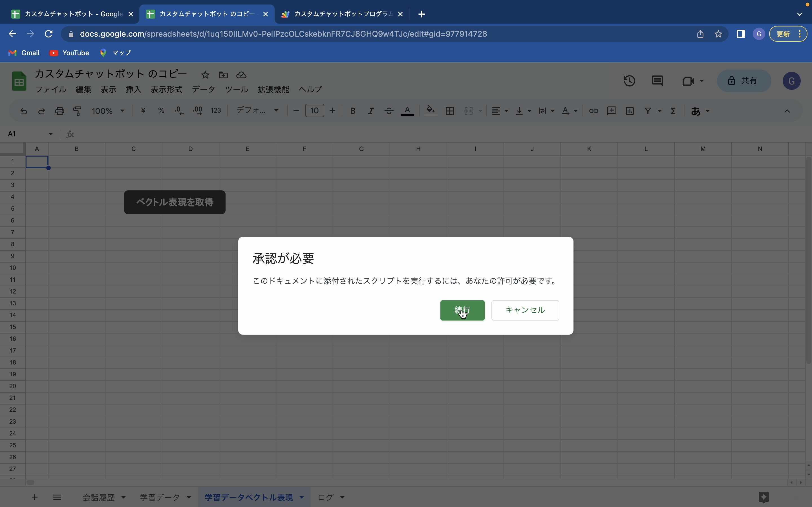812x507 pixels.
Task: Open the zoom level dropdown
Action: [x=107, y=111]
